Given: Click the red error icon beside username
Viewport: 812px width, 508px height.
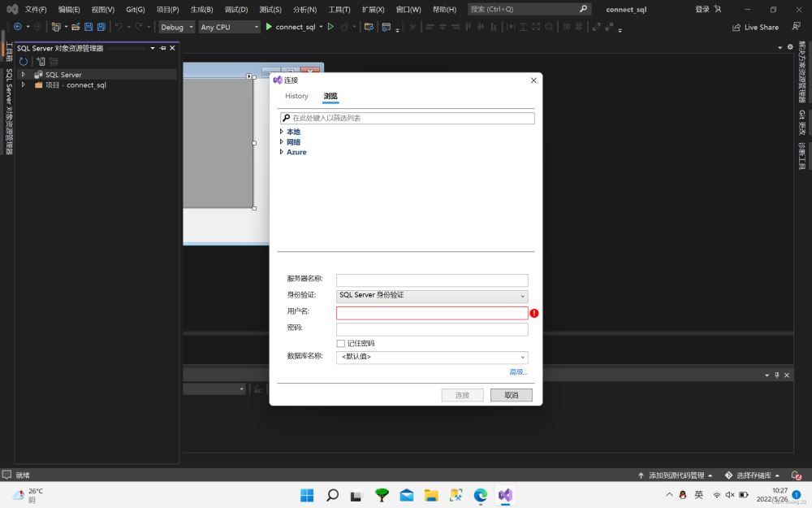Looking at the screenshot, I should click(x=534, y=313).
